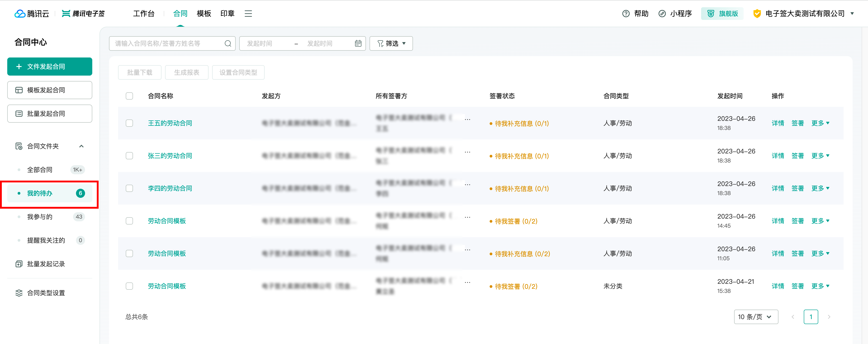This screenshot has width=868, height=344.
Task: Go to the 印章 tab
Action: pos(228,14)
